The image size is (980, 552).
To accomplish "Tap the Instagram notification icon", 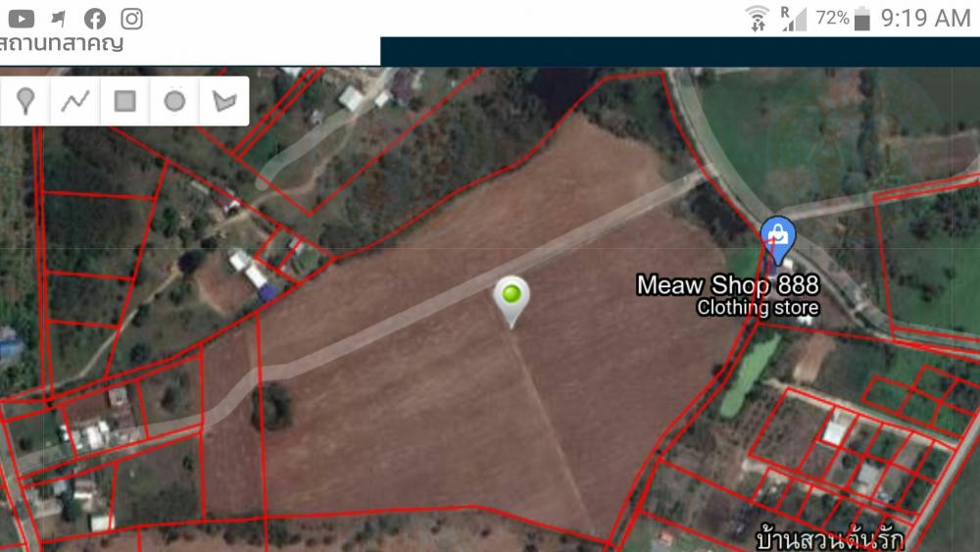I will (131, 19).
